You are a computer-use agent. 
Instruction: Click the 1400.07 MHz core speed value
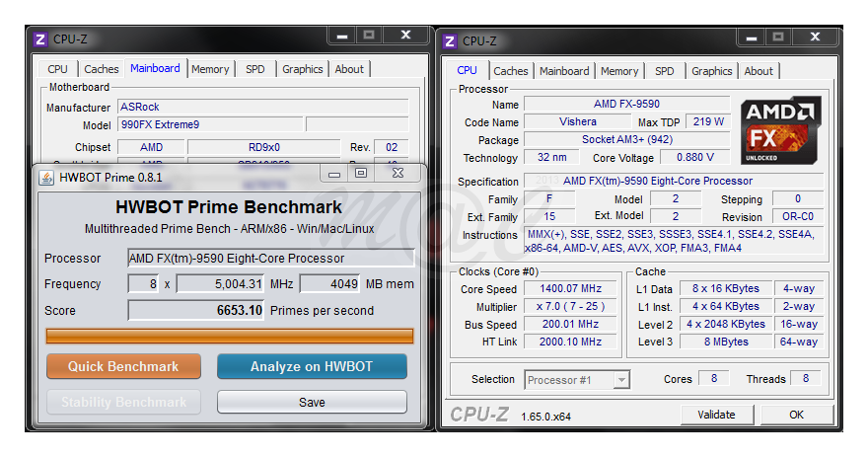pos(570,288)
